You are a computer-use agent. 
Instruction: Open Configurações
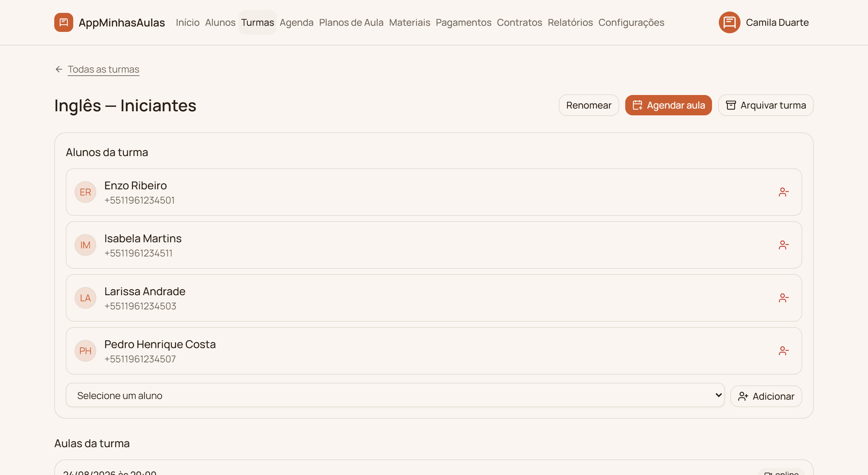pos(631,22)
